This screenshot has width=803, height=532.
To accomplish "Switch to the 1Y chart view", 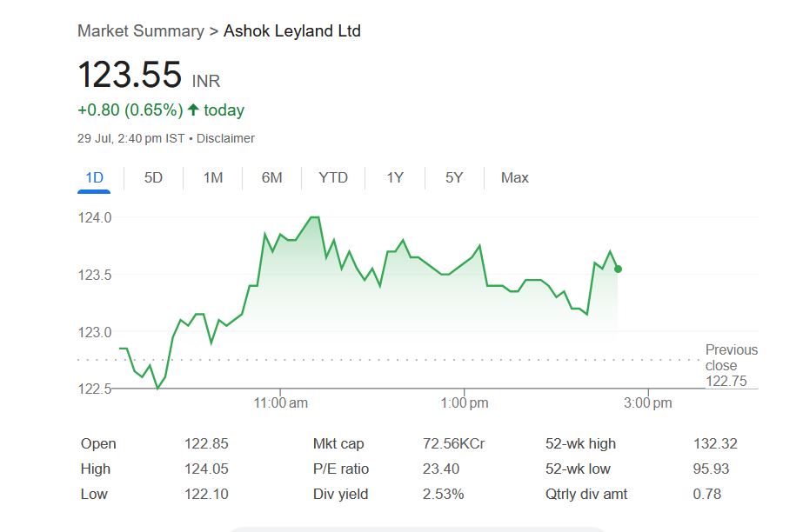I will 395,178.
